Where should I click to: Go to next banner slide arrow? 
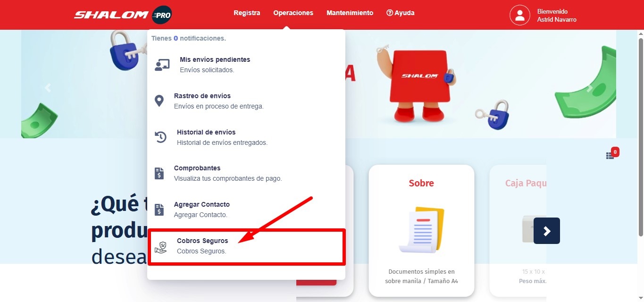(x=590, y=87)
